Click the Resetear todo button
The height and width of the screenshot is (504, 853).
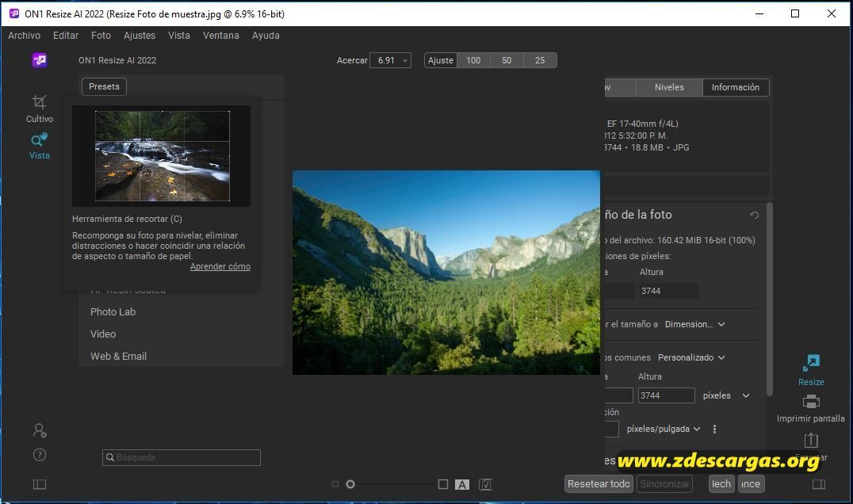599,484
